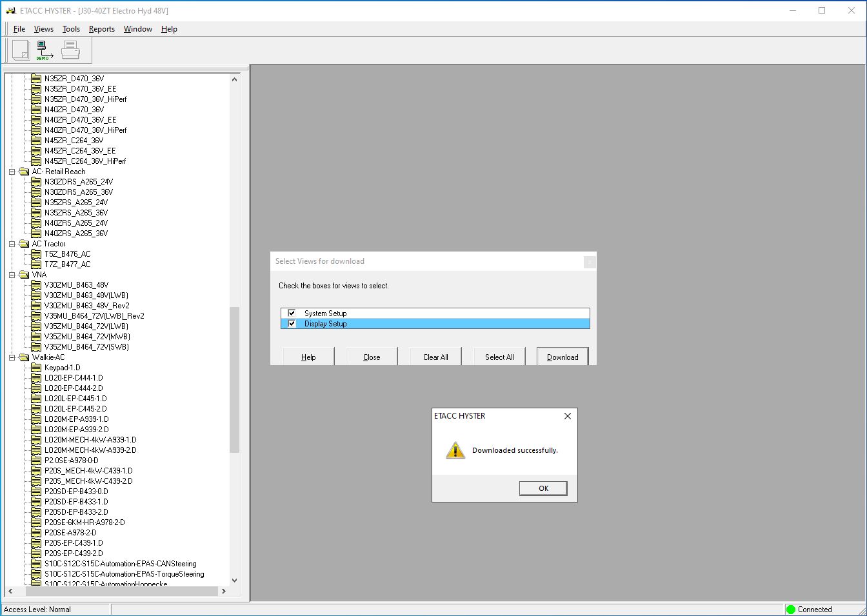Collapse the AC- Retail Reach tree node
Screen dimensions: 867x616
(12, 172)
